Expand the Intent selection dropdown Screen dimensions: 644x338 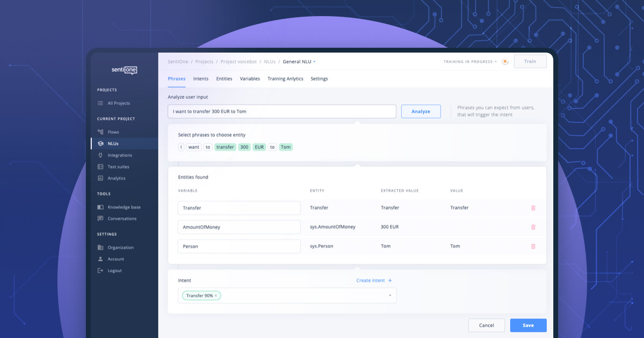391,295
